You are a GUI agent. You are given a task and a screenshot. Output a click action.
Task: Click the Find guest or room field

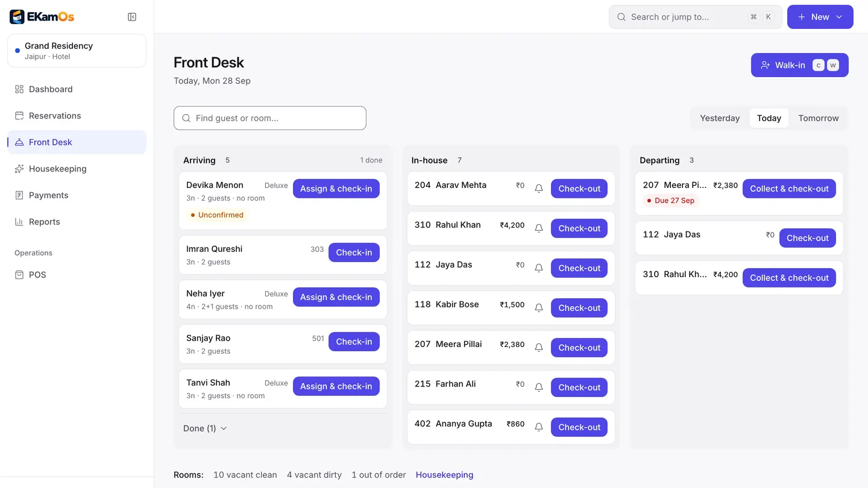[270, 118]
